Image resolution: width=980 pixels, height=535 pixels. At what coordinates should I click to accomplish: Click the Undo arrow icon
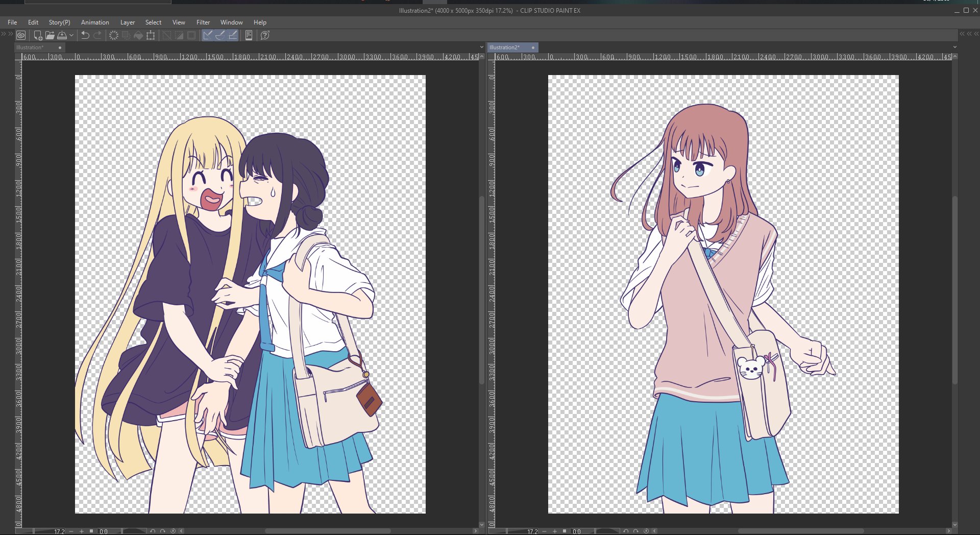click(x=85, y=35)
